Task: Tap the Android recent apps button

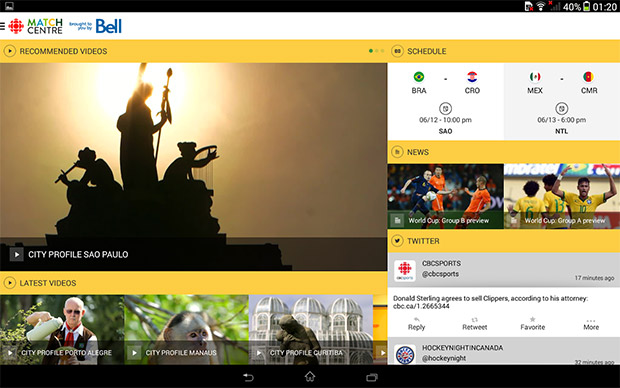Action: (x=372, y=377)
